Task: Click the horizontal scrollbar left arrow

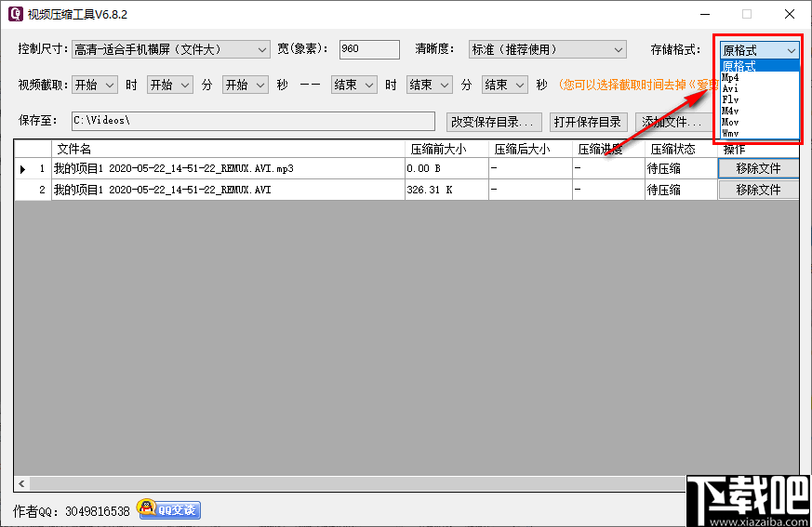Action: [x=21, y=483]
